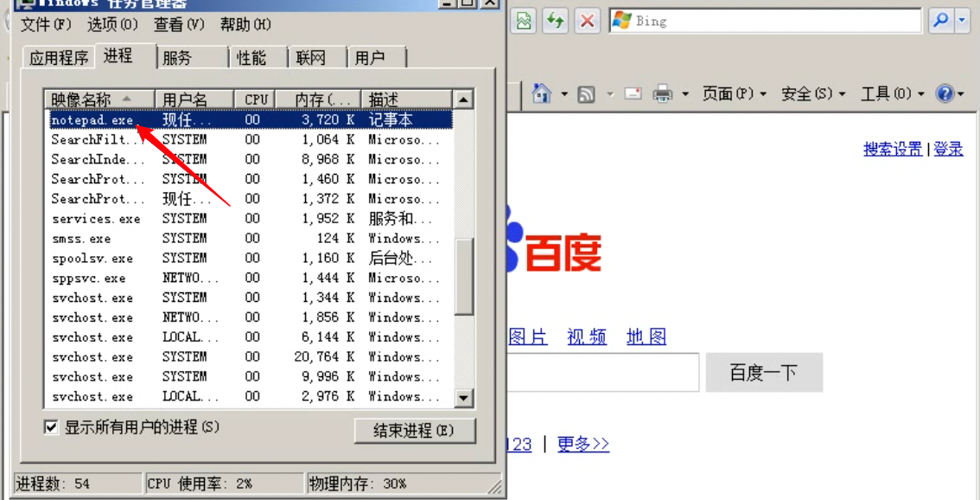980x500 pixels.
Task: Open the 安全(S) dropdown menu
Action: pos(813,94)
